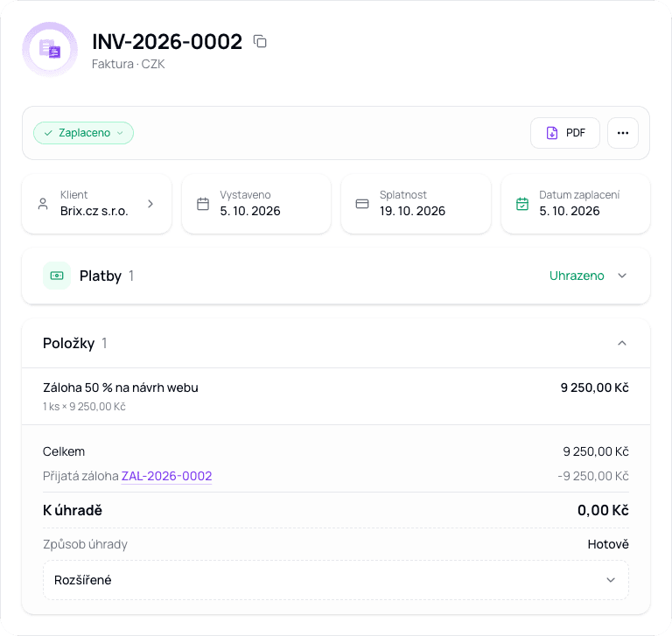Image resolution: width=672 pixels, height=636 pixels.
Task: Open the Zaplaceno status dropdown
Action: pyautogui.click(x=84, y=133)
